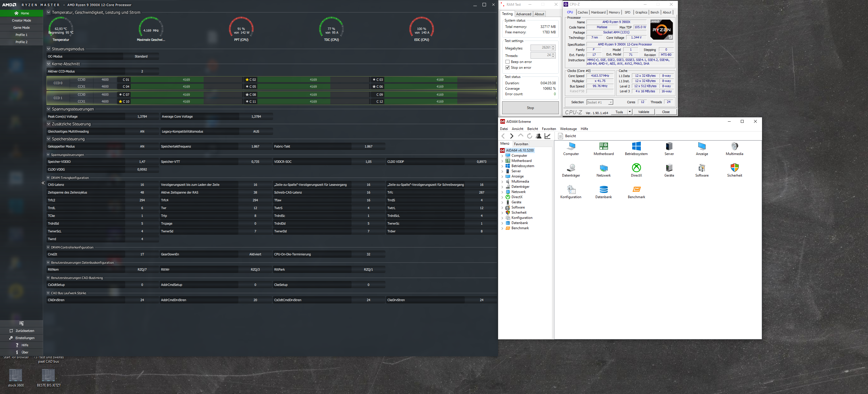Open the large Benchmark icon in AIDA64 panel
The height and width of the screenshot is (394, 868).
(x=636, y=192)
